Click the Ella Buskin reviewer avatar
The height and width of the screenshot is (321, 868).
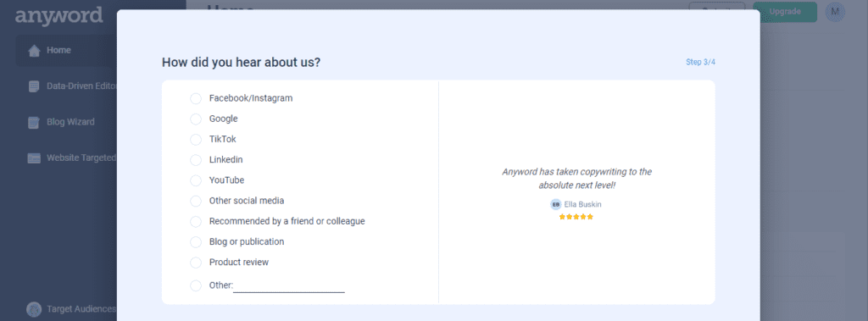point(556,204)
